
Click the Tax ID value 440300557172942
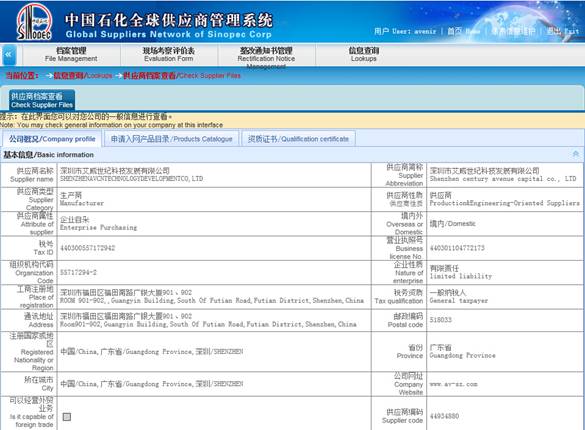87,248
